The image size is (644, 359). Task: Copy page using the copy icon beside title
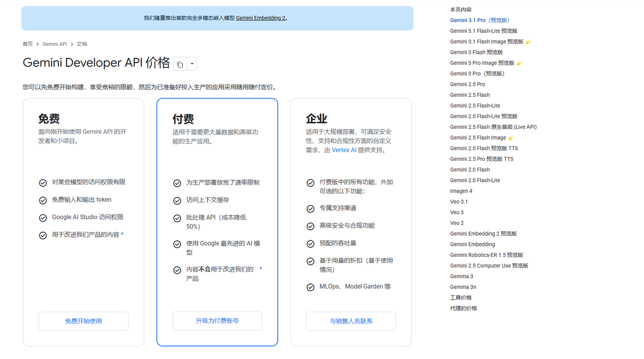[180, 64]
